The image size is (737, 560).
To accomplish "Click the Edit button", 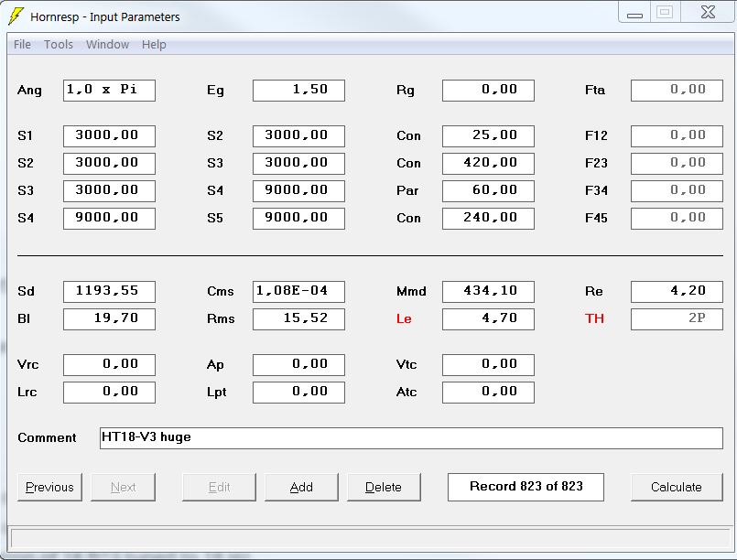I will click(219, 487).
